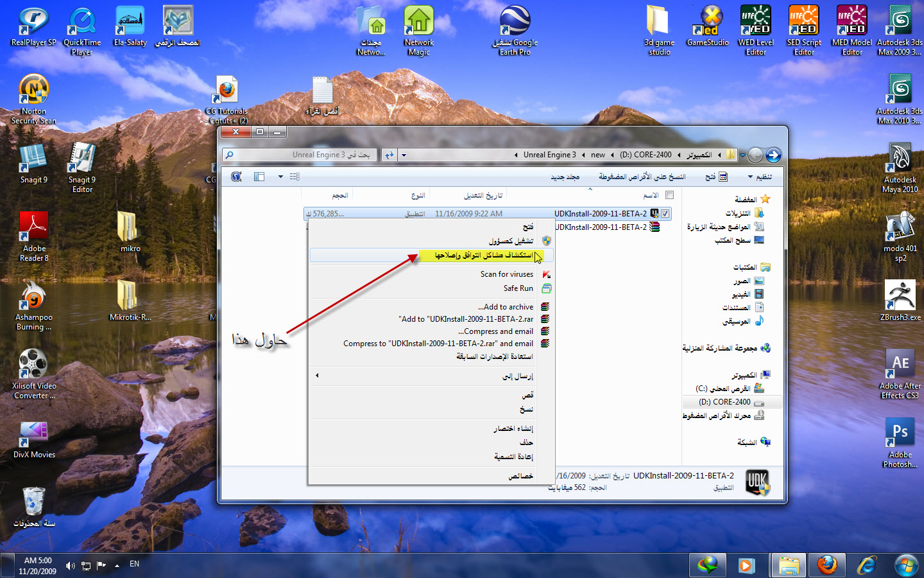The image size is (924, 578).
Task: Expand breadcrumb arrow after الكمبيوتر
Action: tap(679, 155)
